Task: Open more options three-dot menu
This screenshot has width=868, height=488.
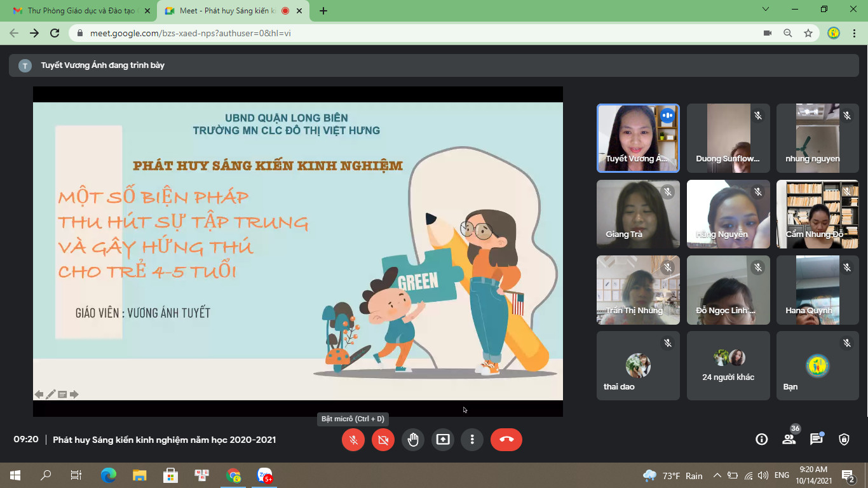Action: point(472,440)
